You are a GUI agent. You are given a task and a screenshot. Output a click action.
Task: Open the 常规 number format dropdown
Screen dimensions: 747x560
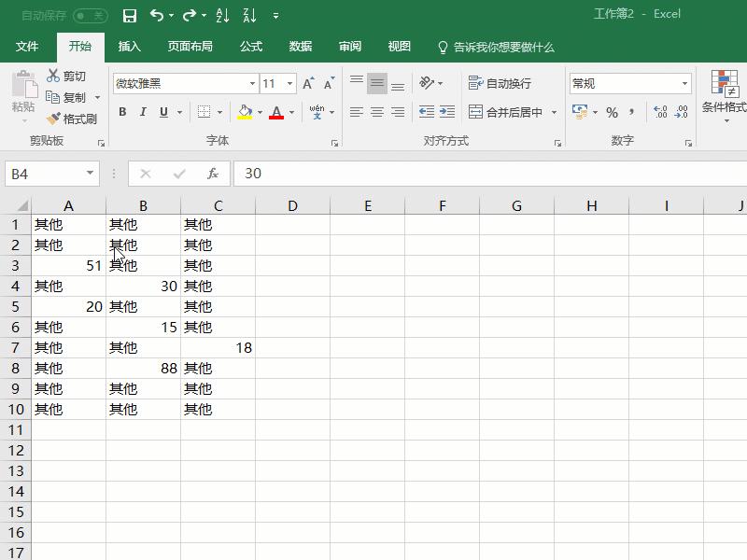[628, 82]
